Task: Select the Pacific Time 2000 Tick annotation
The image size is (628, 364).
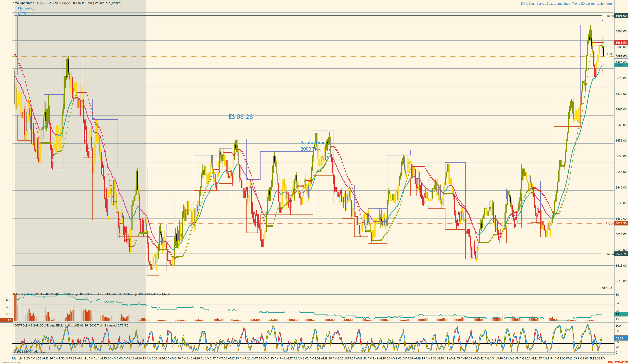Action: 313,146
